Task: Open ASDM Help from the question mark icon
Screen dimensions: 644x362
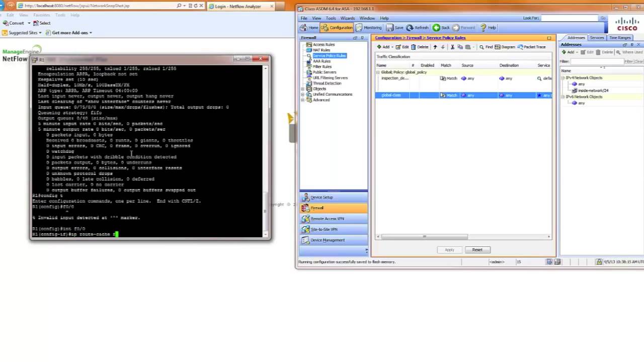Action: (x=488, y=28)
